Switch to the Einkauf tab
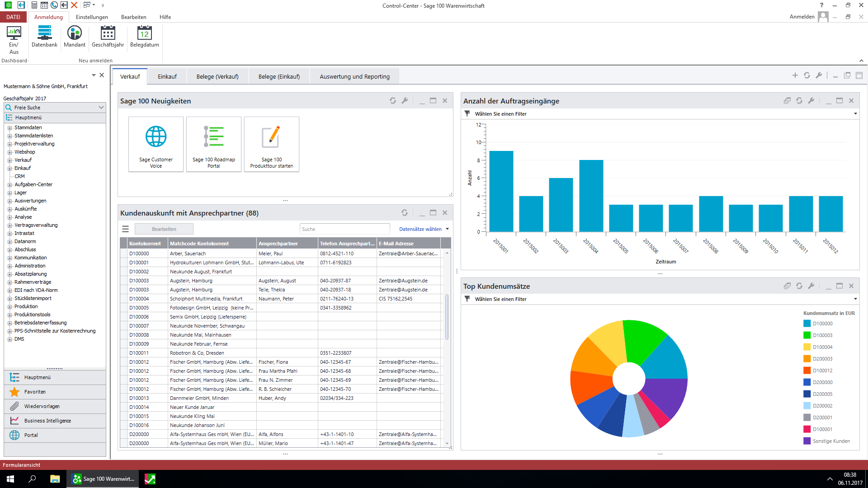 coord(167,76)
